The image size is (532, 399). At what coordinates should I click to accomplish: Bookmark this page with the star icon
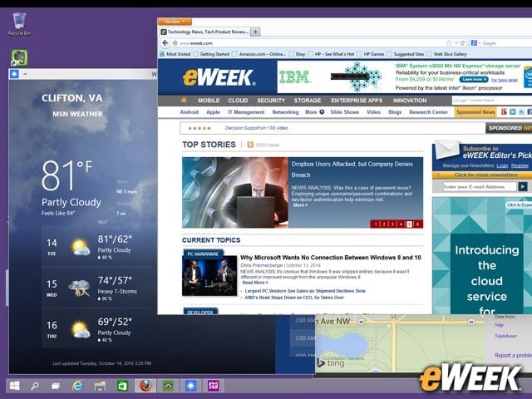click(x=449, y=43)
